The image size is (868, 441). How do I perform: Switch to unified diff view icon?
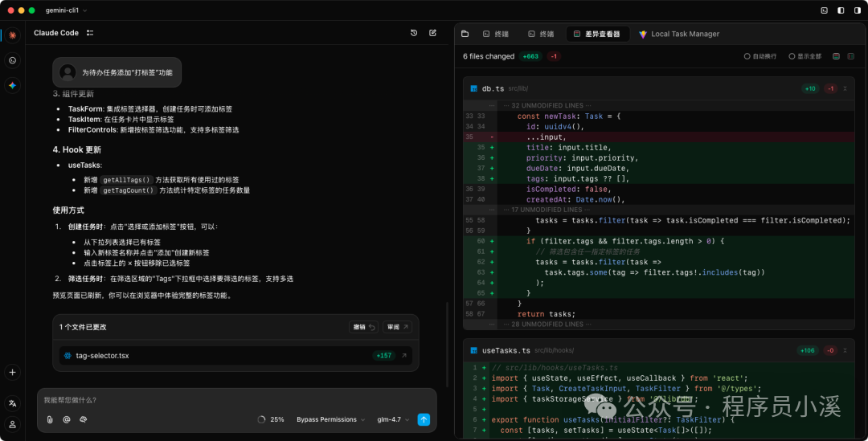(837, 56)
